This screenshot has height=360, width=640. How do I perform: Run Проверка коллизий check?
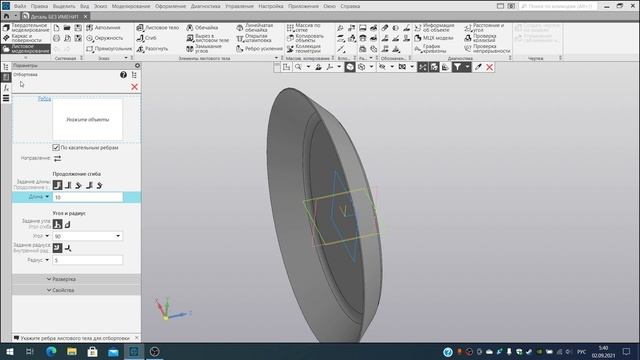click(x=480, y=38)
